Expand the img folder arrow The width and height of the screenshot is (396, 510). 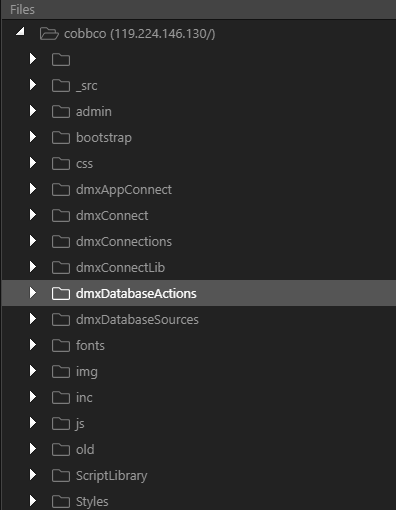point(33,371)
